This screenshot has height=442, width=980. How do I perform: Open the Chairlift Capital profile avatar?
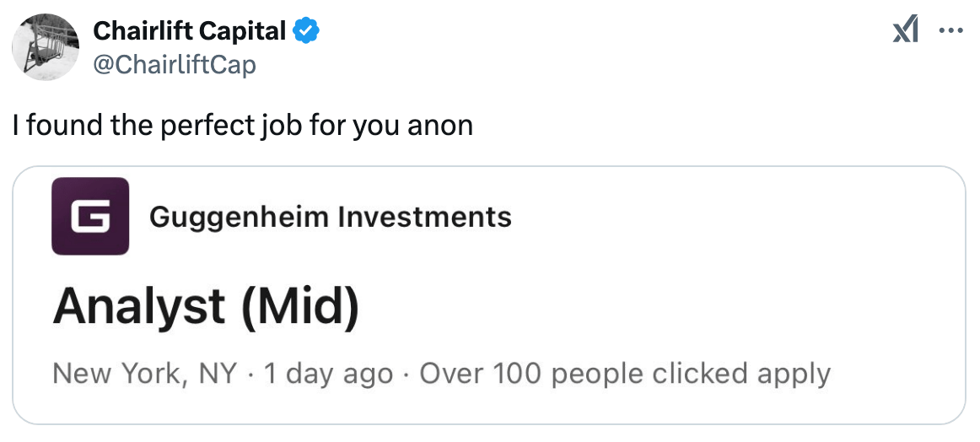[x=46, y=47]
